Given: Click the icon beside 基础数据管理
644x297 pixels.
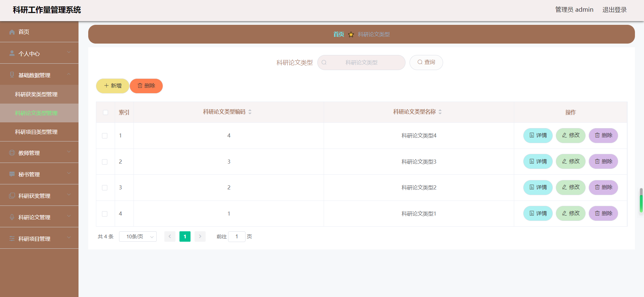Looking at the screenshot, I should tap(12, 75).
